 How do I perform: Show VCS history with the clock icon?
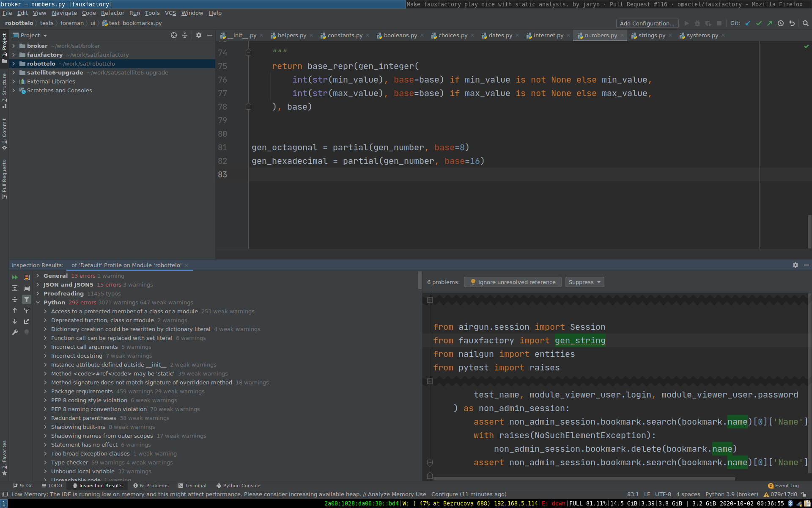point(781,23)
